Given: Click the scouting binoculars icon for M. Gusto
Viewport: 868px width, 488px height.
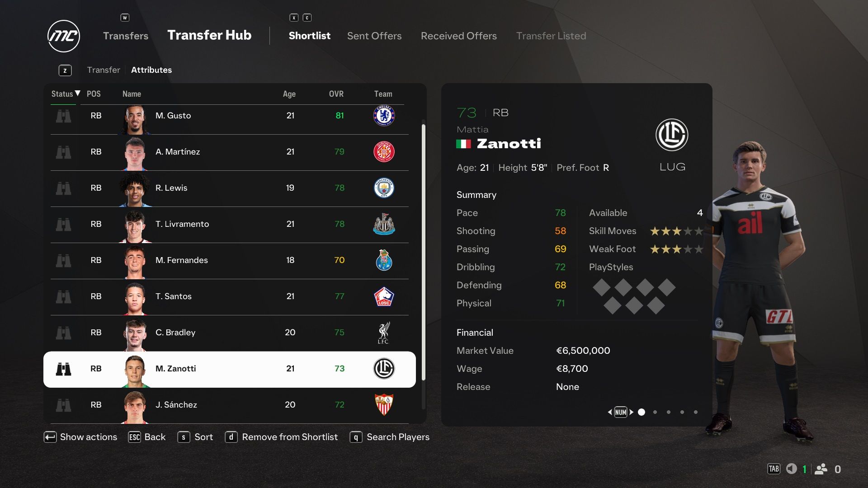Looking at the screenshot, I should click(x=63, y=114).
